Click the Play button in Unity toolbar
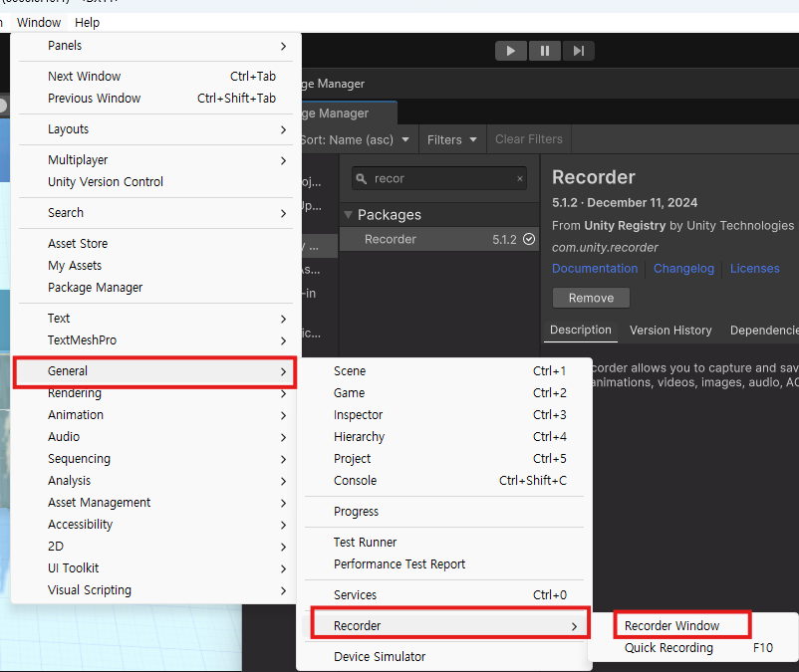The height and width of the screenshot is (672, 799). (x=511, y=51)
